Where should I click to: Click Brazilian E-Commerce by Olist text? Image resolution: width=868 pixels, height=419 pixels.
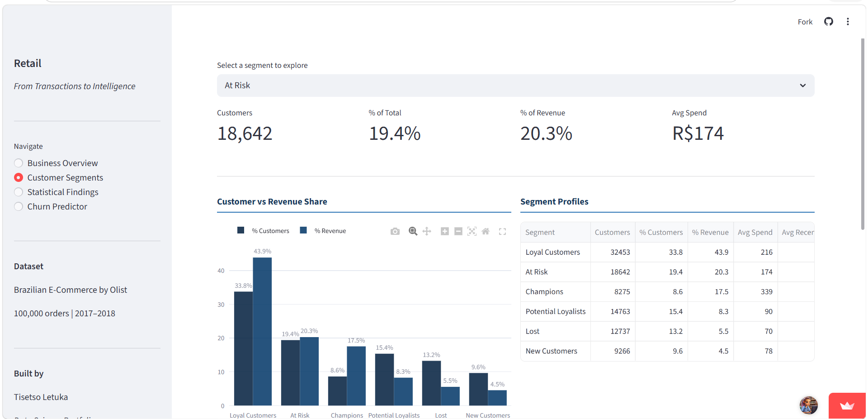tap(71, 290)
